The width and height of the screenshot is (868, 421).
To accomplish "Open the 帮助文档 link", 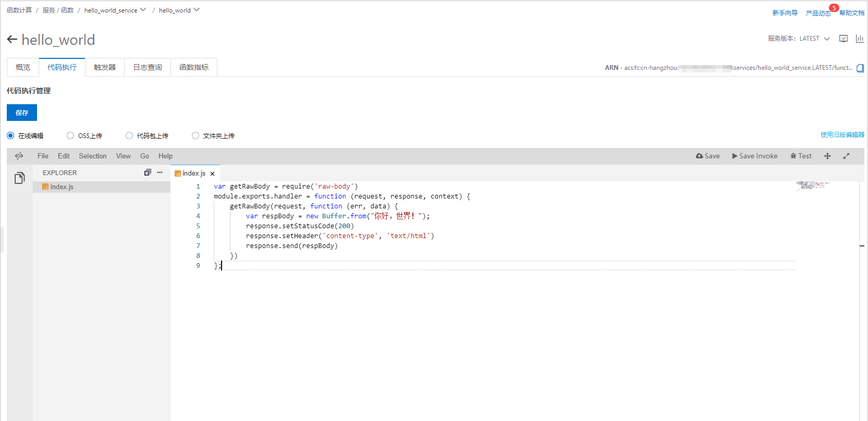I will (x=852, y=13).
